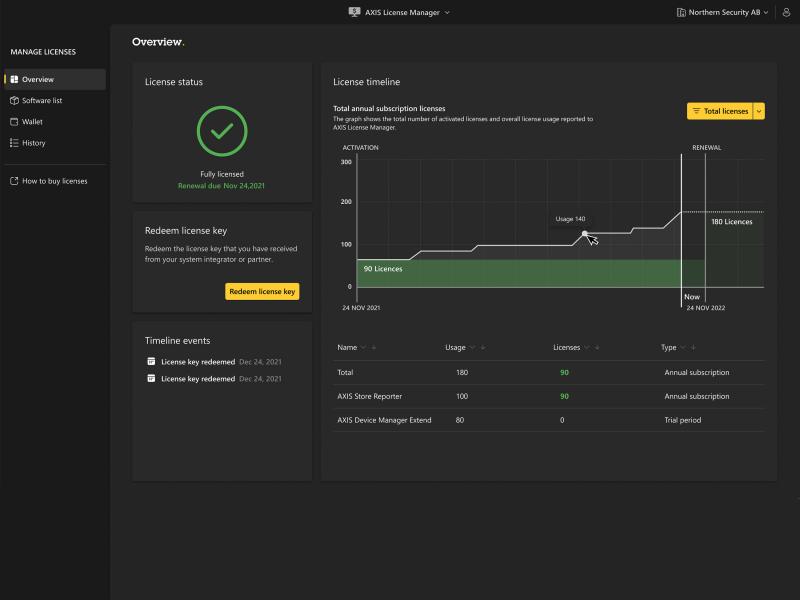Viewport: 800px width, 600px height.
Task: Open the Type column filter chevron
Action: coord(683,347)
